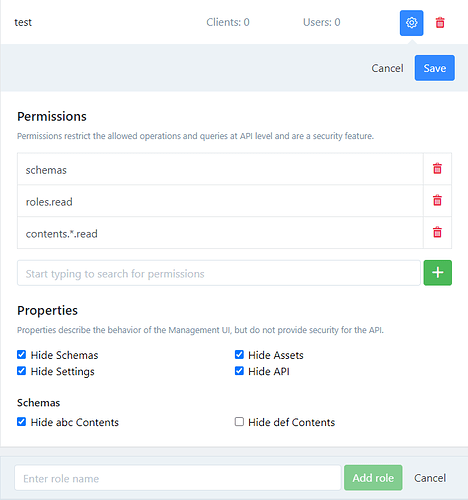
Task: Click the Add role button
Action: (x=373, y=478)
